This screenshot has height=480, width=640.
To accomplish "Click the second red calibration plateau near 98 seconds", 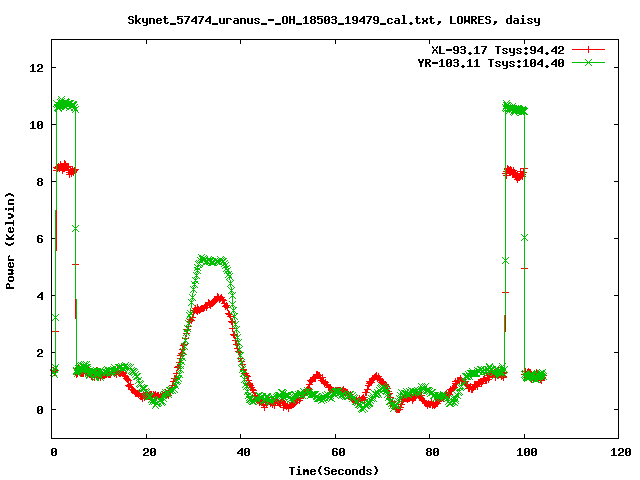I will pos(515,173).
